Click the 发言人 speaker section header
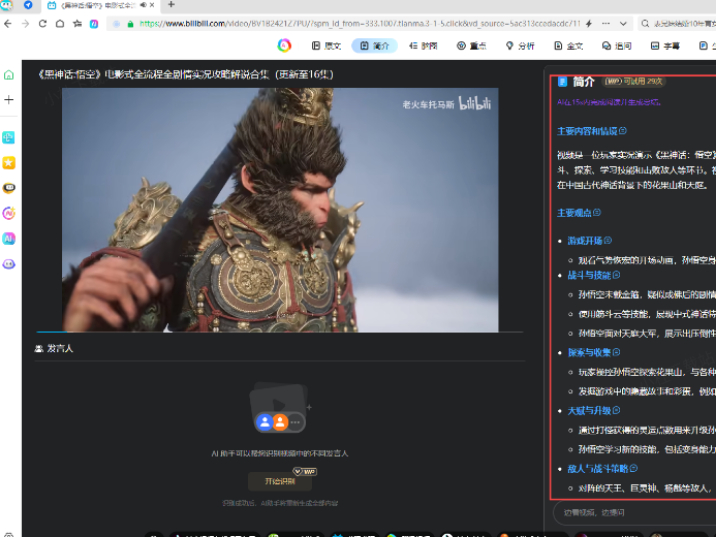Viewport: 716px width, 537px height. pyautogui.click(x=54, y=348)
